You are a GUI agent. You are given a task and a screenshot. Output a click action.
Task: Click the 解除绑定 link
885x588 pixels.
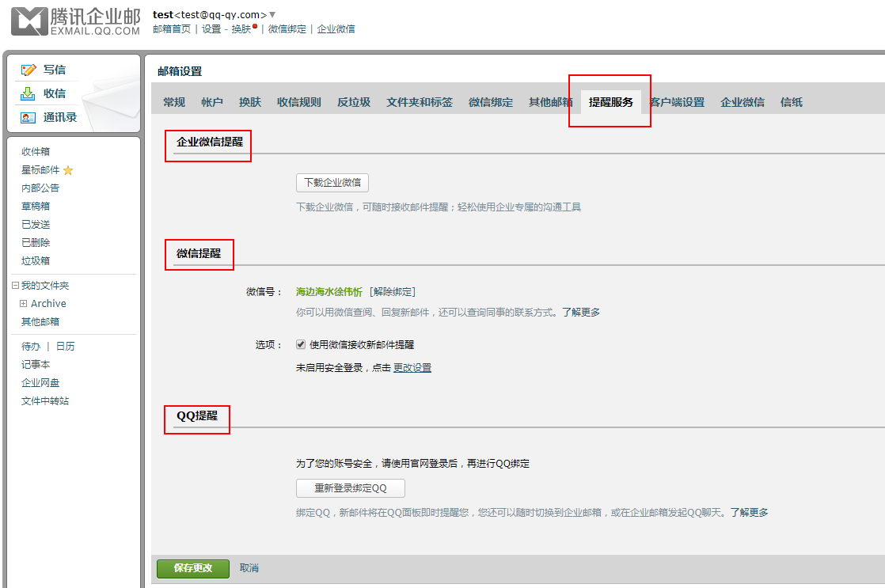pyautogui.click(x=393, y=292)
